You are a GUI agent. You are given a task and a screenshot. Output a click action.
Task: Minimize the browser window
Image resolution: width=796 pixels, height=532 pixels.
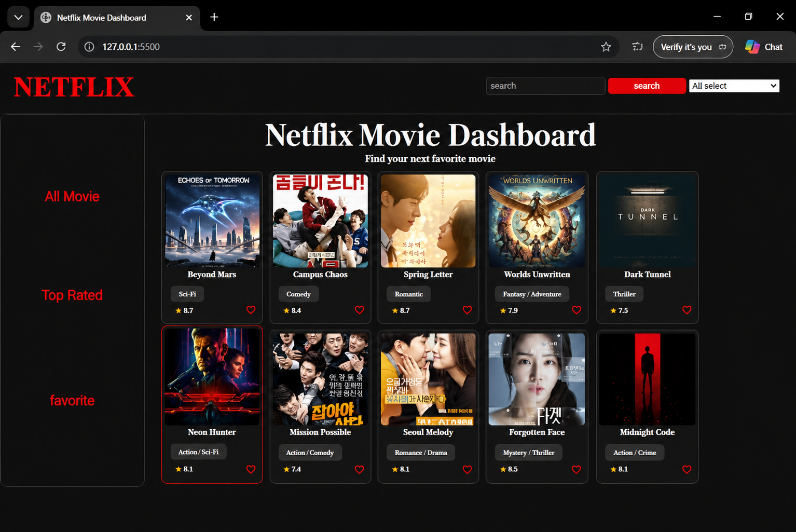[717, 17]
